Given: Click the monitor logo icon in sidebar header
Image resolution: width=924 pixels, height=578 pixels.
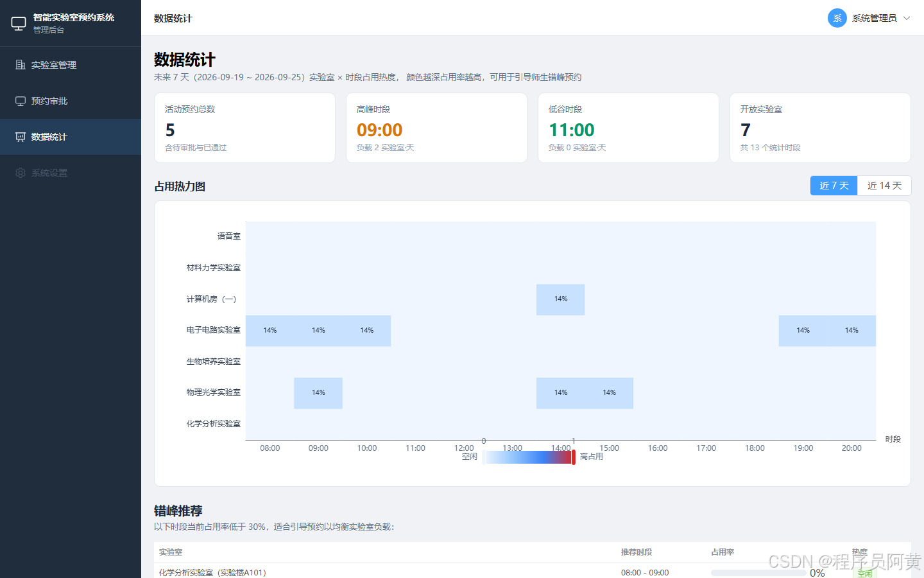Looking at the screenshot, I should tap(19, 24).
